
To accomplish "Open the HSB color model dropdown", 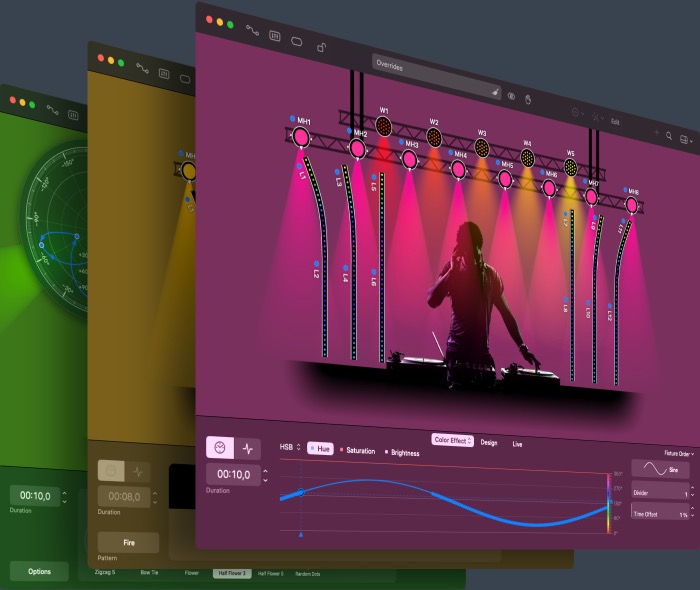I will 290,447.
